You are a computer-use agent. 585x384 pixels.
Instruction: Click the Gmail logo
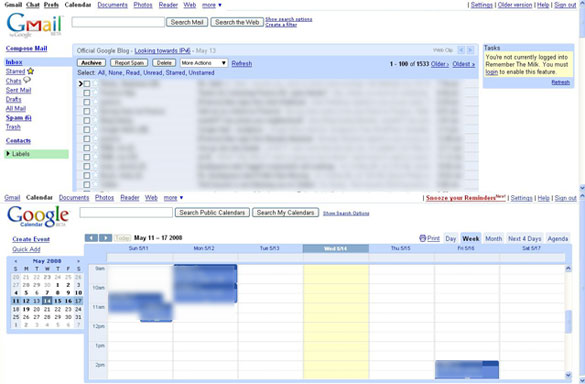pos(34,25)
